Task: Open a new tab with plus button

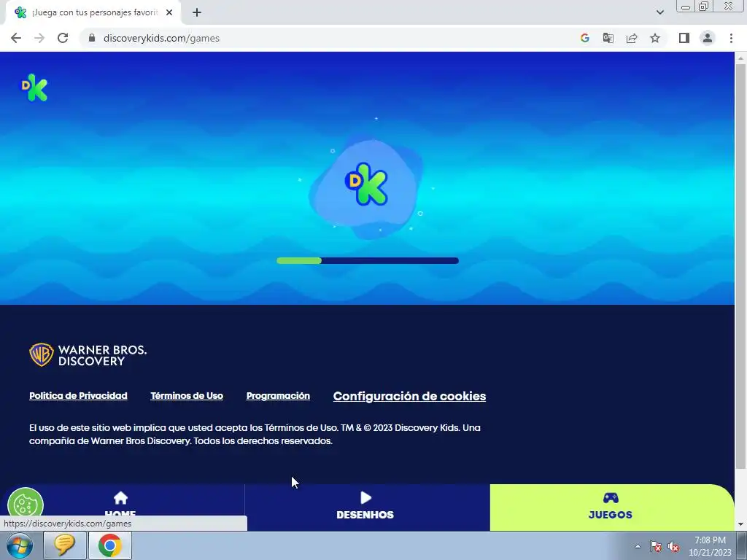Action: point(197,13)
